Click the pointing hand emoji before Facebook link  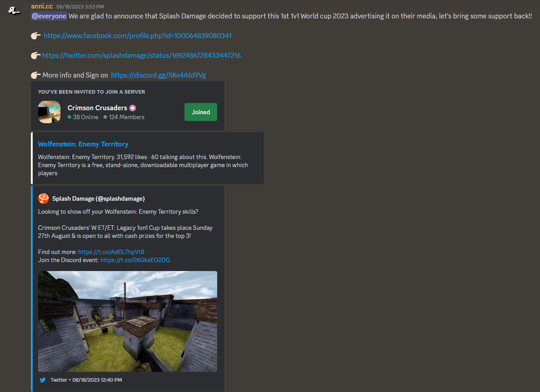[x=36, y=36]
